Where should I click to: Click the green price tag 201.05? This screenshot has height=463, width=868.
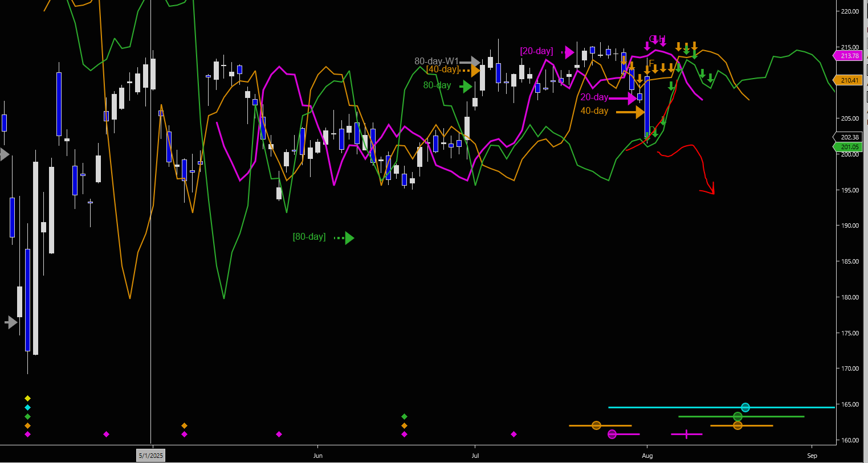[848, 147]
